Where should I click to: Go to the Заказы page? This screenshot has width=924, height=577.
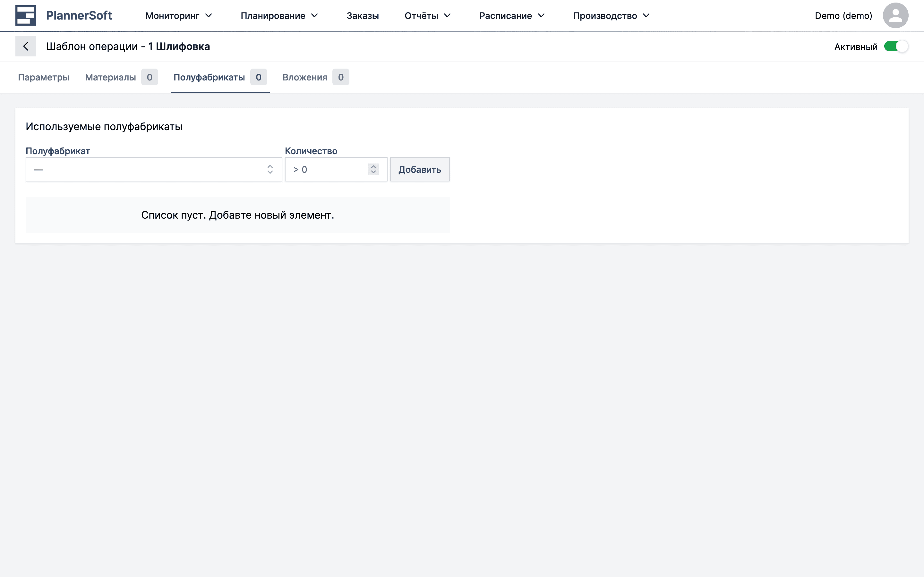click(362, 16)
